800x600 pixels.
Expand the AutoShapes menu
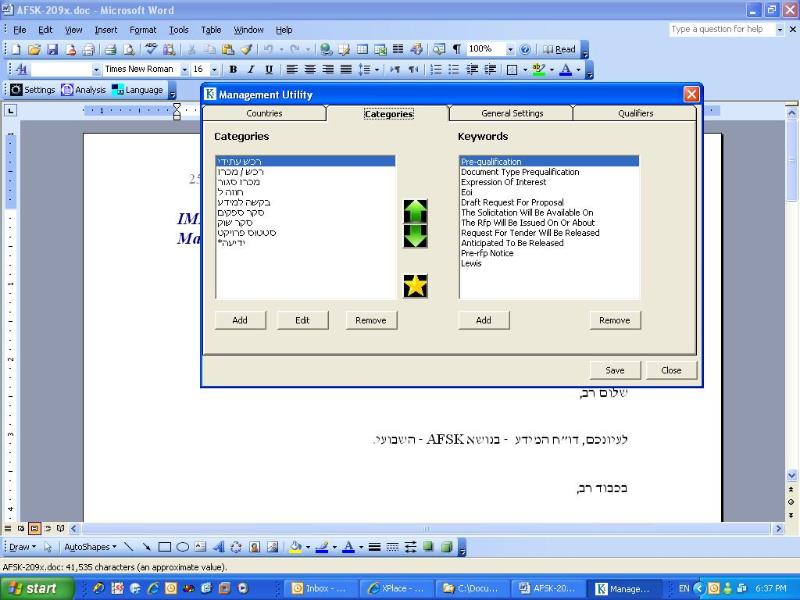coord(90,547)
